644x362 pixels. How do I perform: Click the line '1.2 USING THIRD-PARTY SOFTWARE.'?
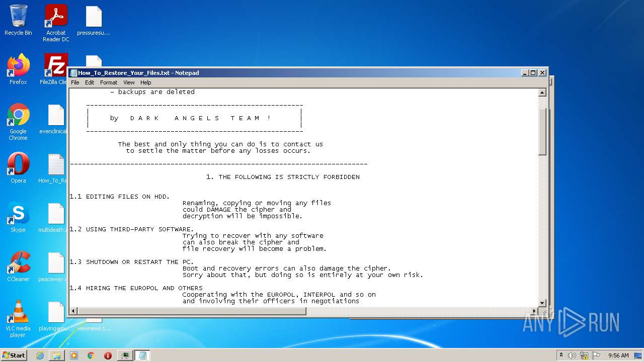pyautogui.click(x=132, y=229)
